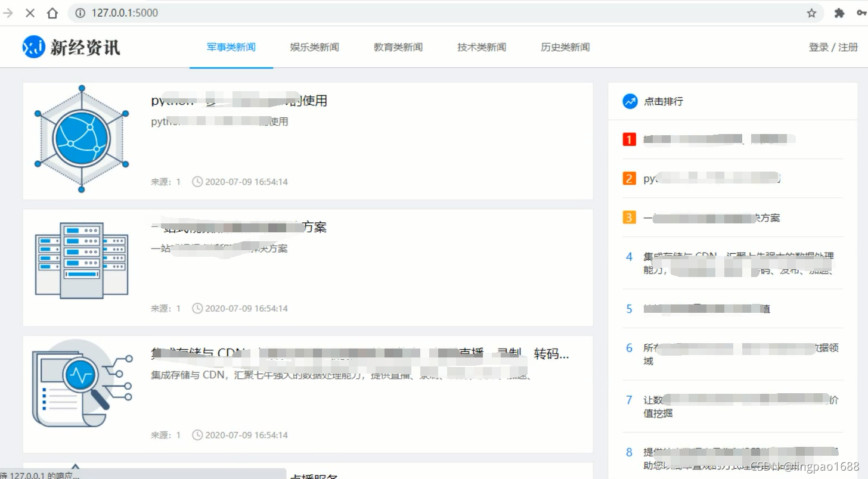Open ranking item 3 ending in 方案
This screenshot has height=479, width=868.
(711, 218)
